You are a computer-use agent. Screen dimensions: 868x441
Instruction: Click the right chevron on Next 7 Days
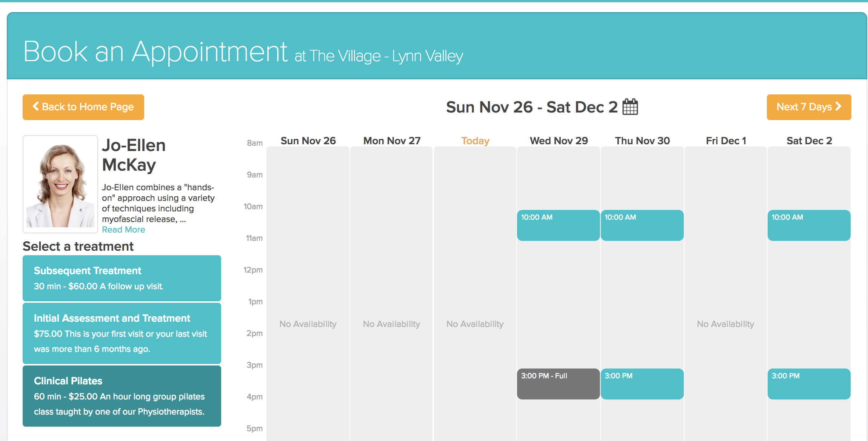click(x=838, y=106)
